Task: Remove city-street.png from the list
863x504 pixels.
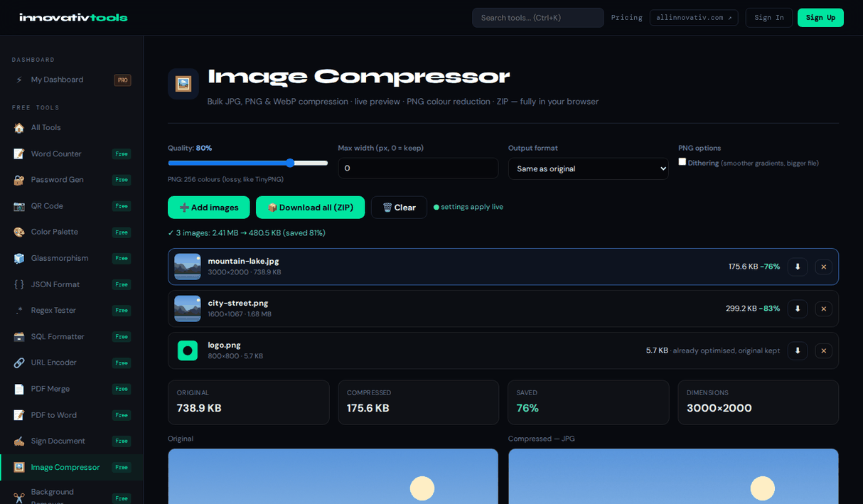Action: [x=824, y=309]
